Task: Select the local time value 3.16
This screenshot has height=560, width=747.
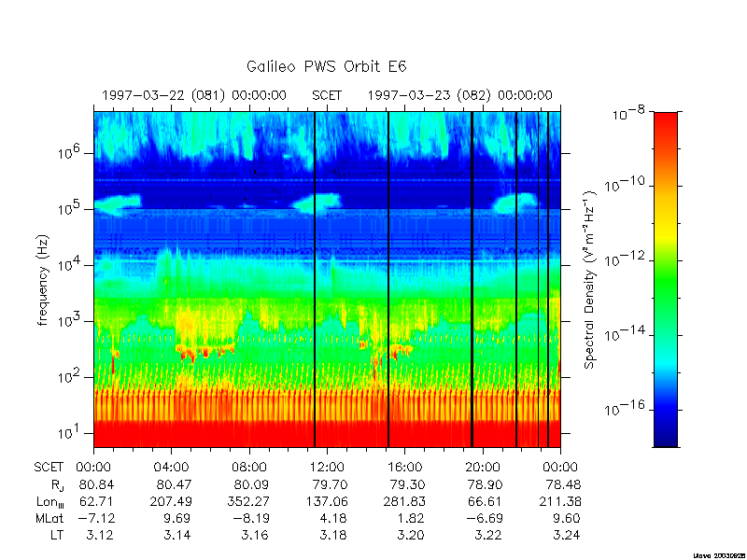Action: click(x=255, y=535)
